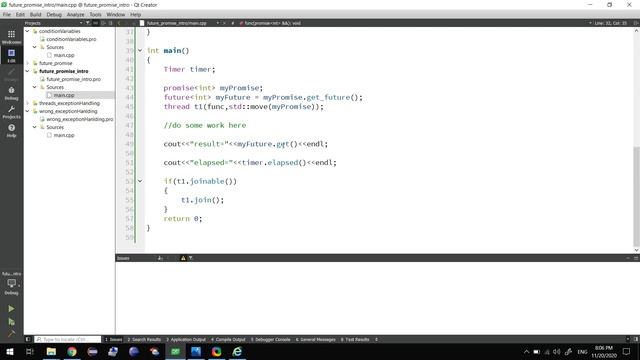Click the Windows Start button
This screenshot has width=640, height=360.
click(x=10, y=351)
